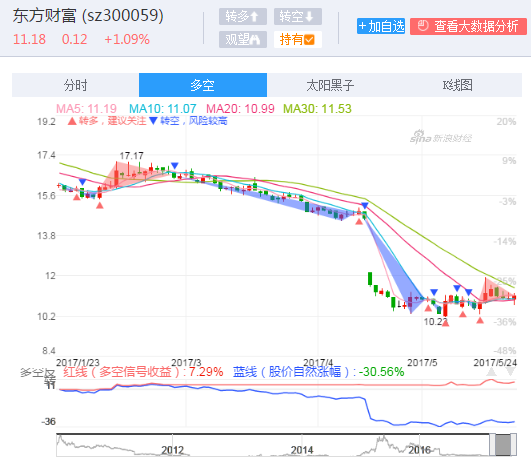Click the 10.23 low price label
531x470 pixels.
point(436,321)
